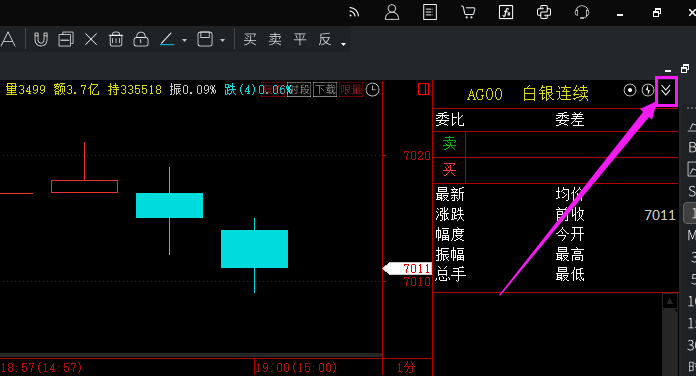Click the 卖 sell button
Image resolution: width=696 pixels, height=376 pixels.
275,40
